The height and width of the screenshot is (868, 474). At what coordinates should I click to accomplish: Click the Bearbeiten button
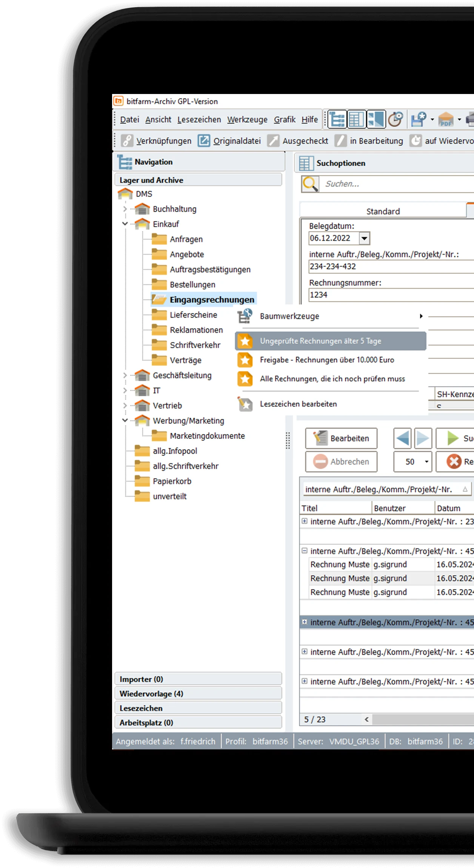(x=341, y=438)
